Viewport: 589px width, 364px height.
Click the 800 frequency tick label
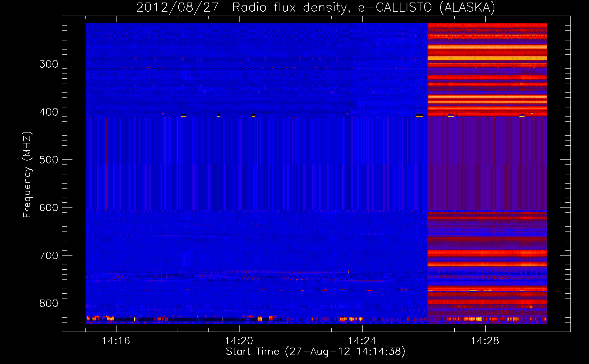(x=49, y=303)
